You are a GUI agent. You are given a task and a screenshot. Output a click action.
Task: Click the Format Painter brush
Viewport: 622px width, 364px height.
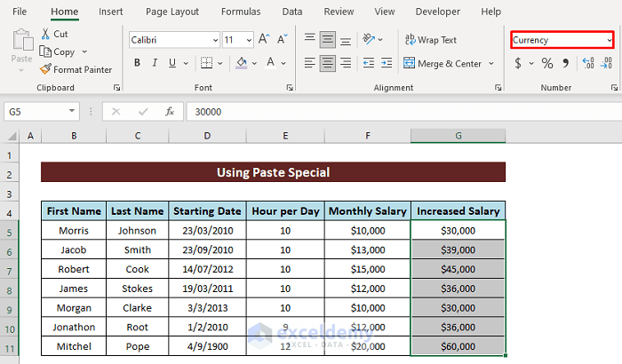pyautogui.click(x=45, y=69)
